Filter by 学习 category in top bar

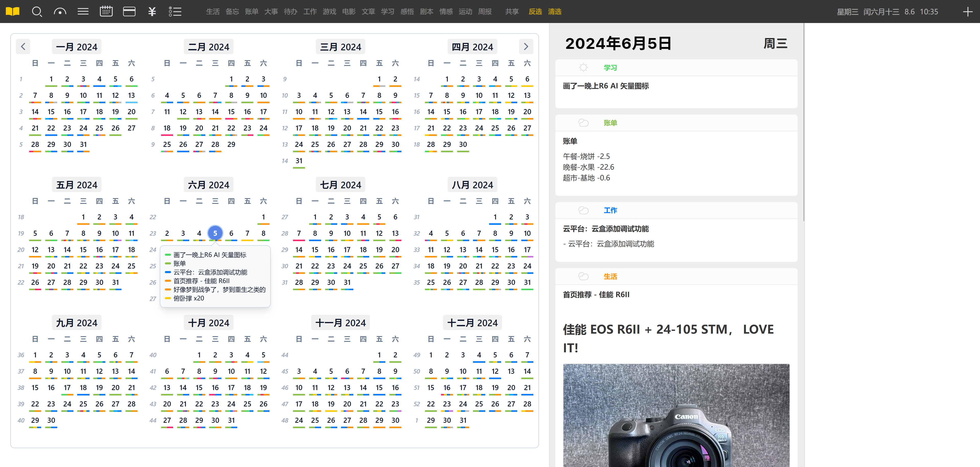[387, 11]
